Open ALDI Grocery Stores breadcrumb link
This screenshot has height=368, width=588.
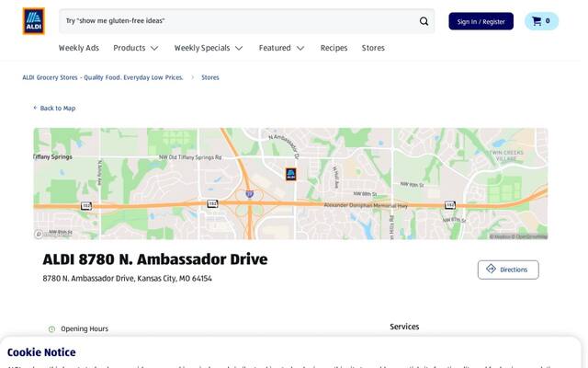click(103, 77)
